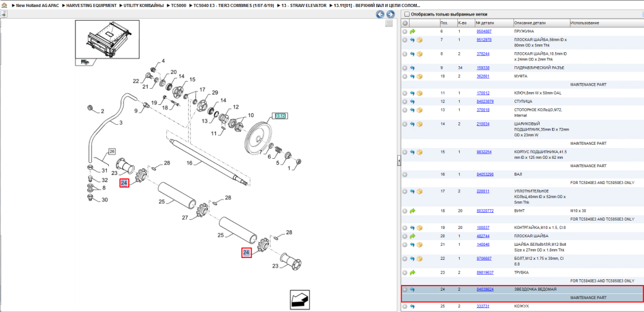Viewport: 644px width, 312px height.
Task: Click green arrow icon for ТРУБКА row
Action: tap(412, 273)
